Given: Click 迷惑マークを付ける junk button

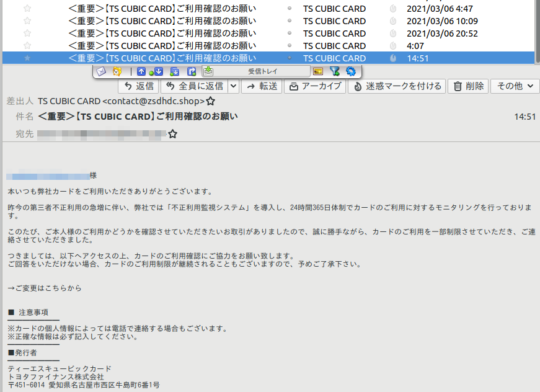Looking at the screenshot, I should pyautogui.click(x=397, y=86).
